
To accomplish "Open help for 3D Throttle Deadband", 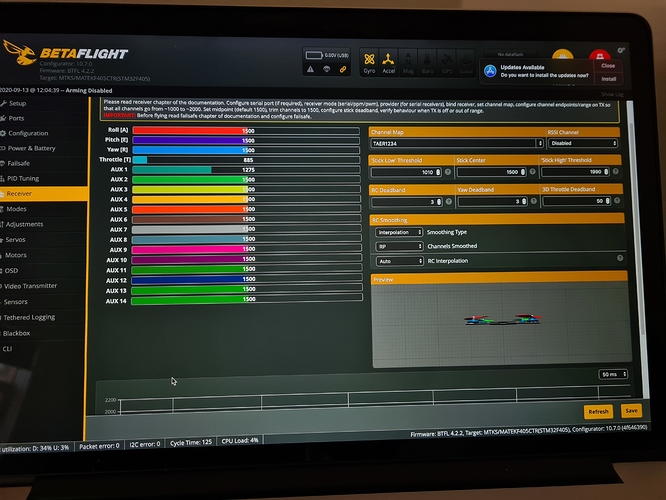I will click(x=617, y=200).
